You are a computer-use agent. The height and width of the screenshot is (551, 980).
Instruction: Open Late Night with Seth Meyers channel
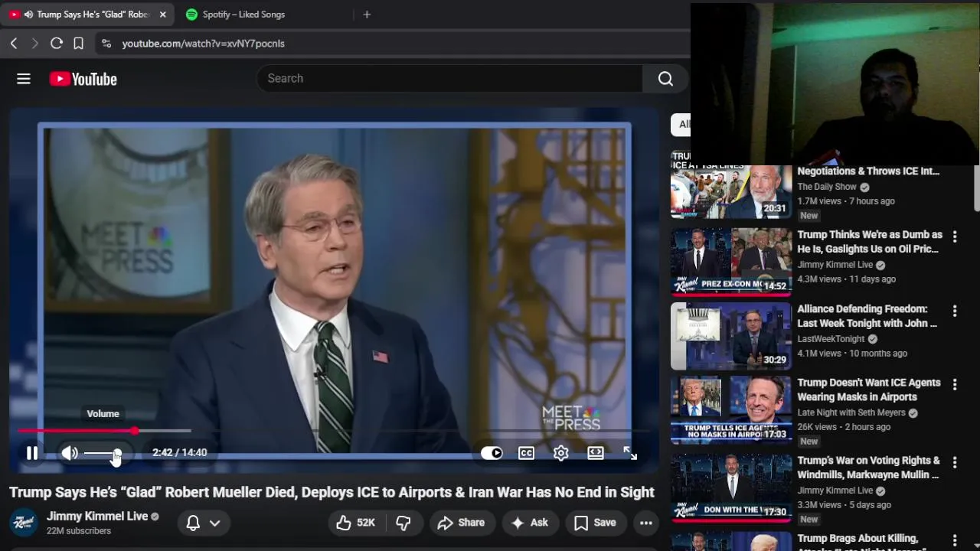[x=851, y=412]
